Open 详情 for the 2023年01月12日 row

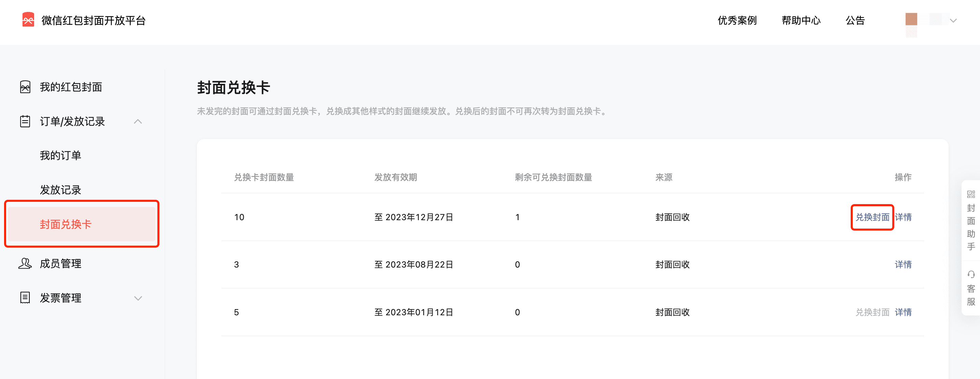tap(903, 312)
